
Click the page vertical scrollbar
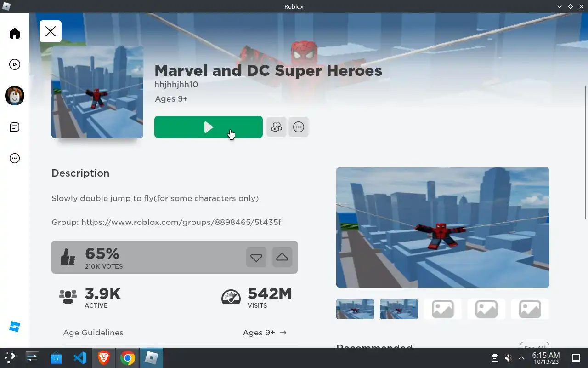pyautogui.click(x=585, y=152)
